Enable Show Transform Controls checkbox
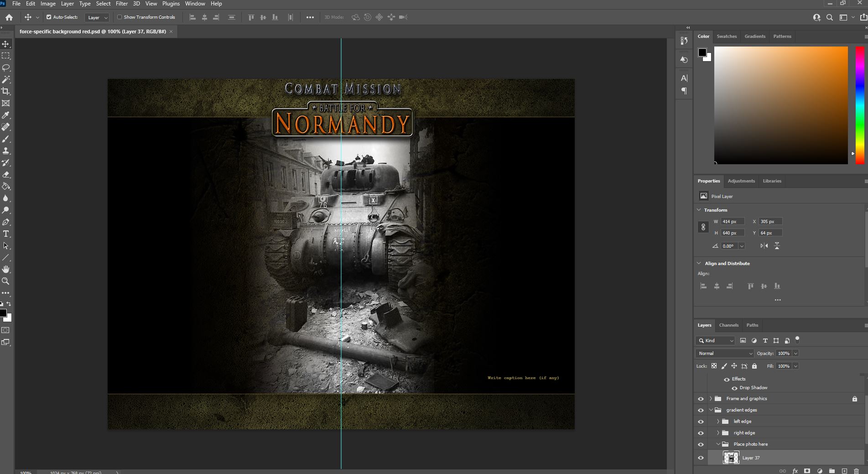The height and width of the screenshot is (474, 868). point(120,17)
